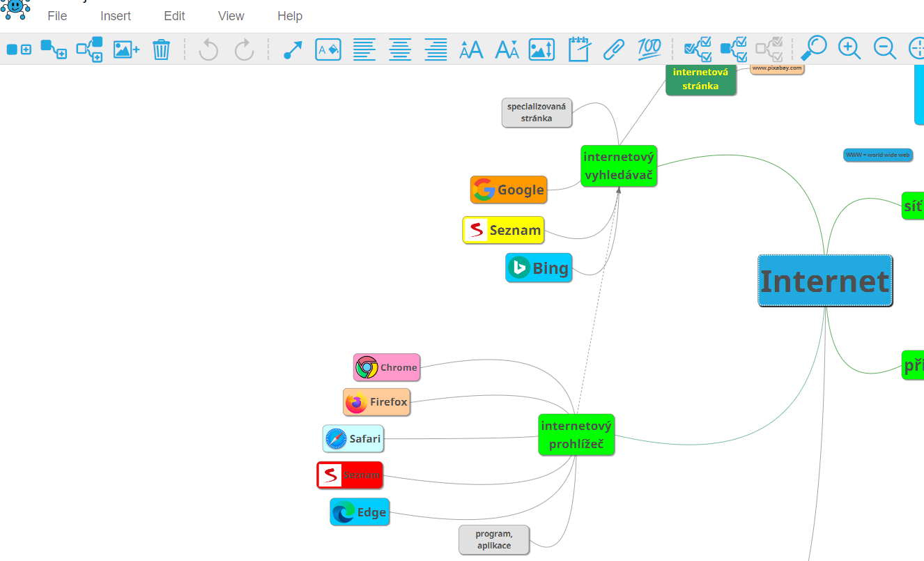Open the Insert menu

(116, 16)
